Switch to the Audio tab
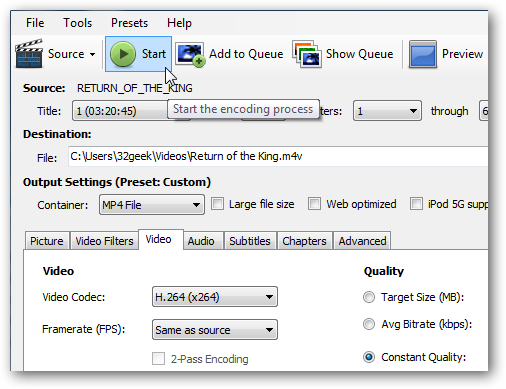Viewport: 506px width, 389px height. (201, 241)
